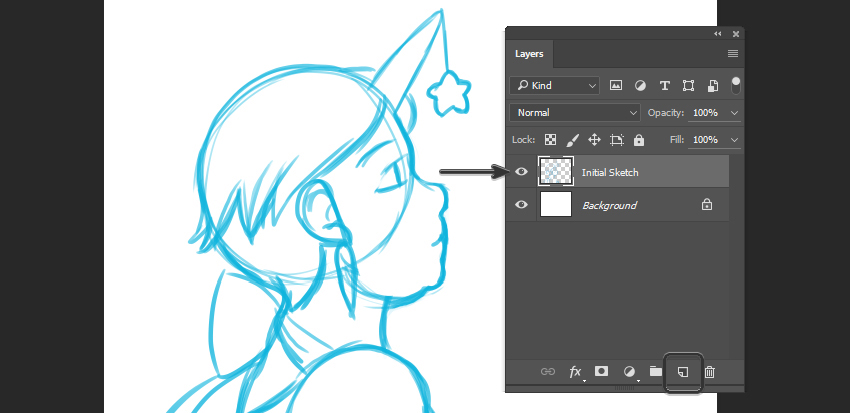Viewport: 850px width, 413px height.
Task: Collapse the panel with double arrows
Action: point(718,34)
